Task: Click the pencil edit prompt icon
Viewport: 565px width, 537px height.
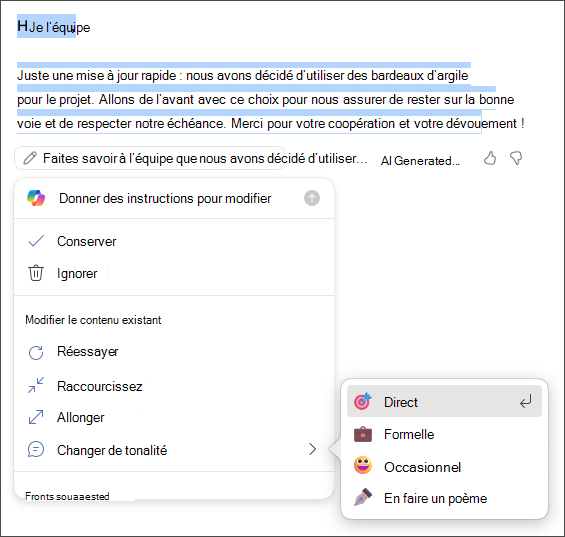Action: (30, 158)
